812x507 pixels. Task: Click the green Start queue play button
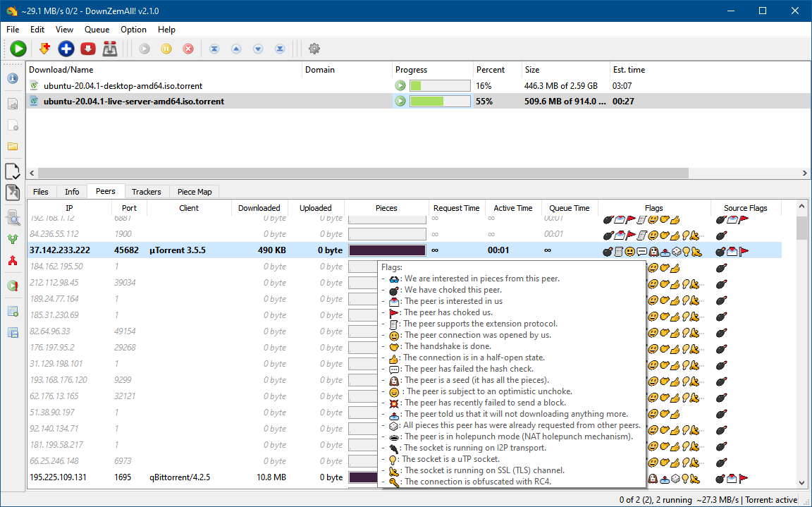(18, 49)
